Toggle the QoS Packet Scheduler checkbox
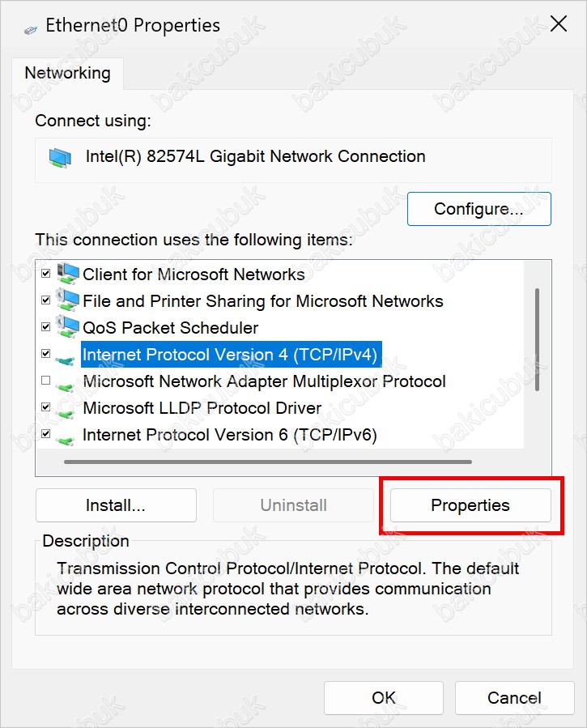587x728 pixels. pos(45,327)
